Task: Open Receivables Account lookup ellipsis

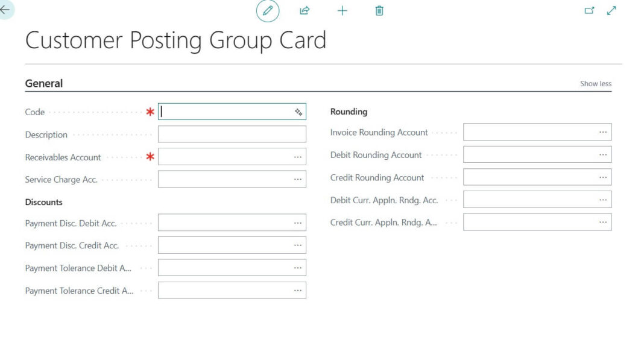Action: pos(298,157)
